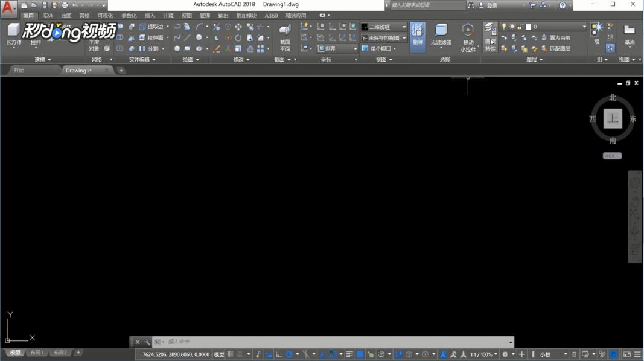The height and width of the screenshot is (361, 644).
Task: Open the annotation scale 1:1 / 100% dropdown
Action: tap(483, 354)
